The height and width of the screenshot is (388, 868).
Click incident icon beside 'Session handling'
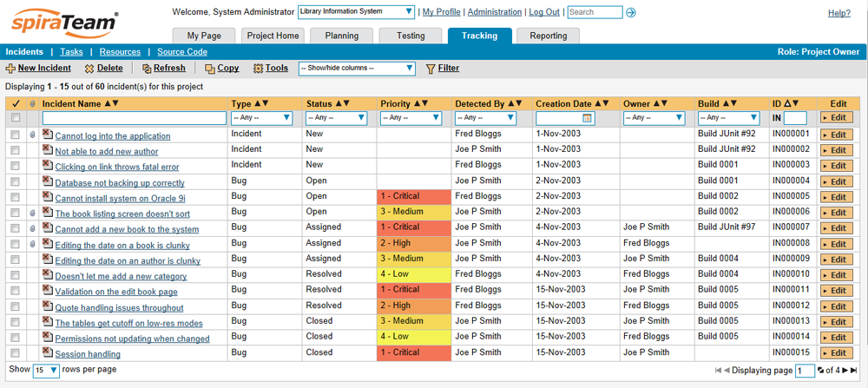48,352
